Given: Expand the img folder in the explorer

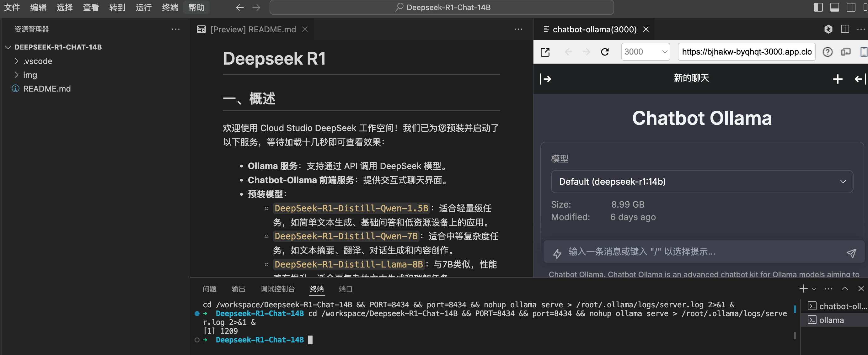Looking at the screenshot, I should 29,75.
